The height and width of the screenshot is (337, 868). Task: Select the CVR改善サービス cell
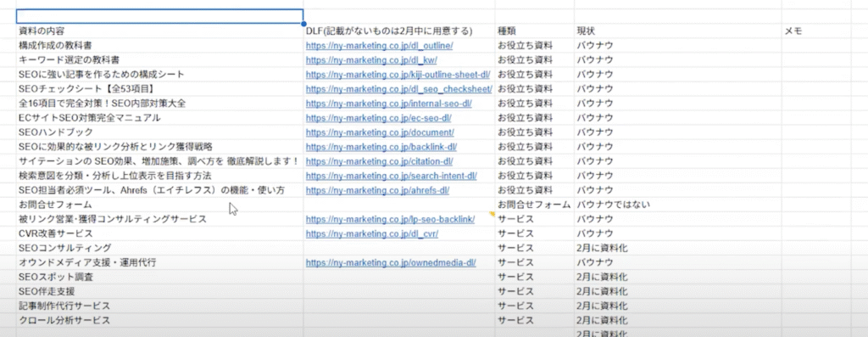(160, 233)
